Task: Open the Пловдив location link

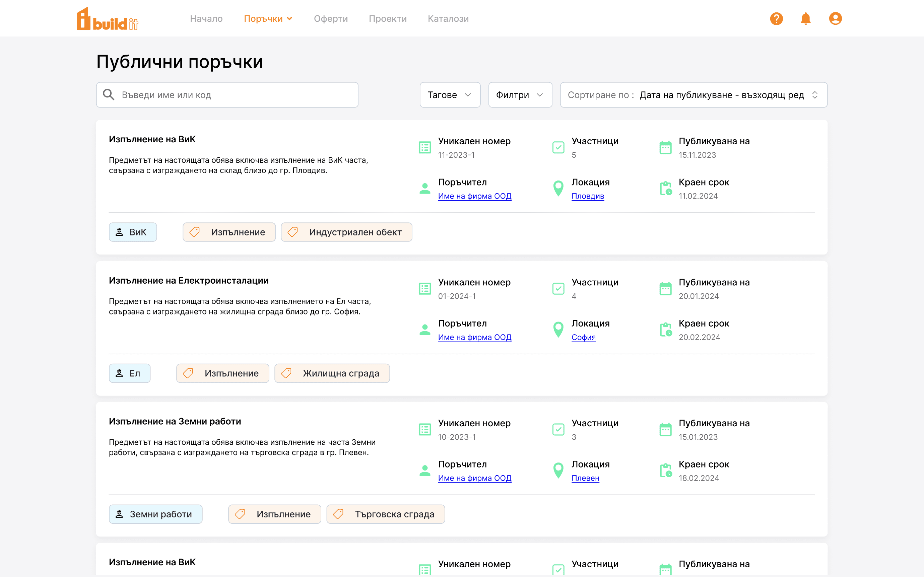Action: pyautogui.click(x=587, y=196)
